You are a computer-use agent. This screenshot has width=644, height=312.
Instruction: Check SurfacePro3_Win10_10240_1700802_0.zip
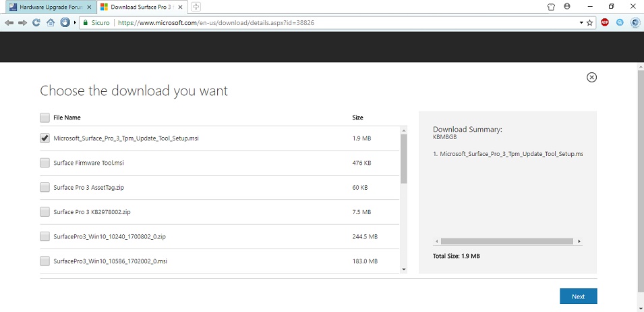click(45, 237)
